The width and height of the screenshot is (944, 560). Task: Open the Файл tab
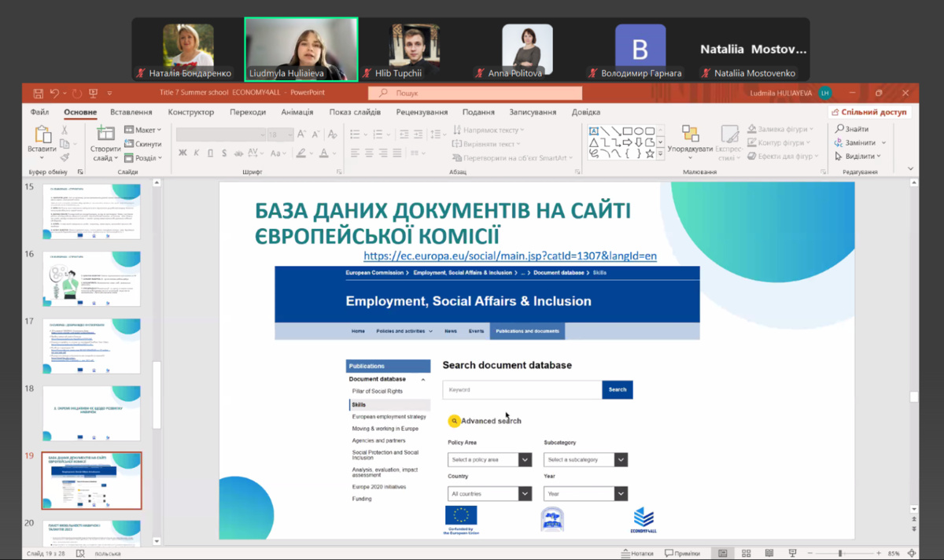[x=40, y=112]
